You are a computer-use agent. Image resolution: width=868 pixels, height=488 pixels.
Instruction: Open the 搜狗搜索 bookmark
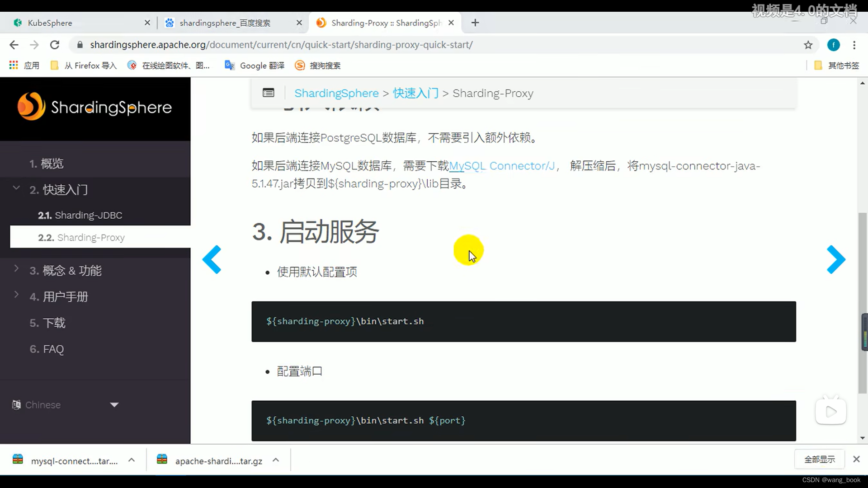tap(318, 66)
